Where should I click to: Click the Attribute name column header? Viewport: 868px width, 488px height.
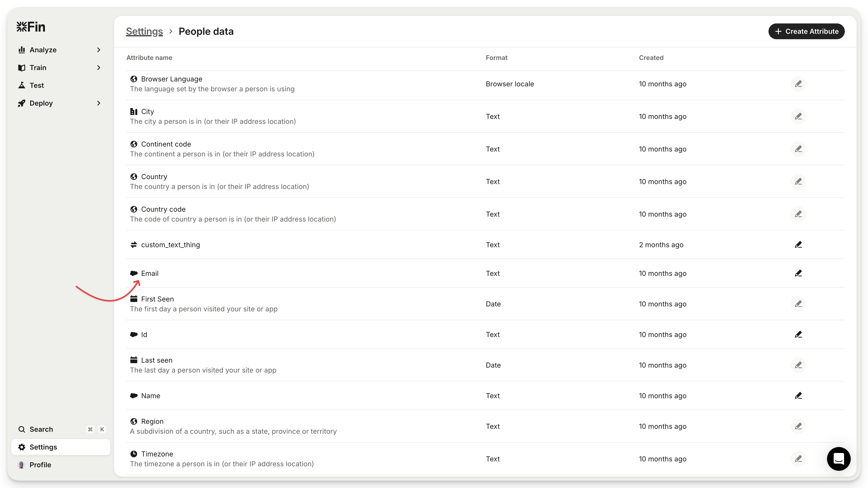tap(149, 57)
